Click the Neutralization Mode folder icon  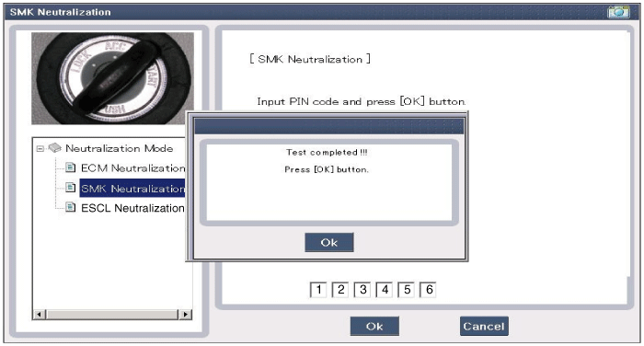tap(54, 148)
